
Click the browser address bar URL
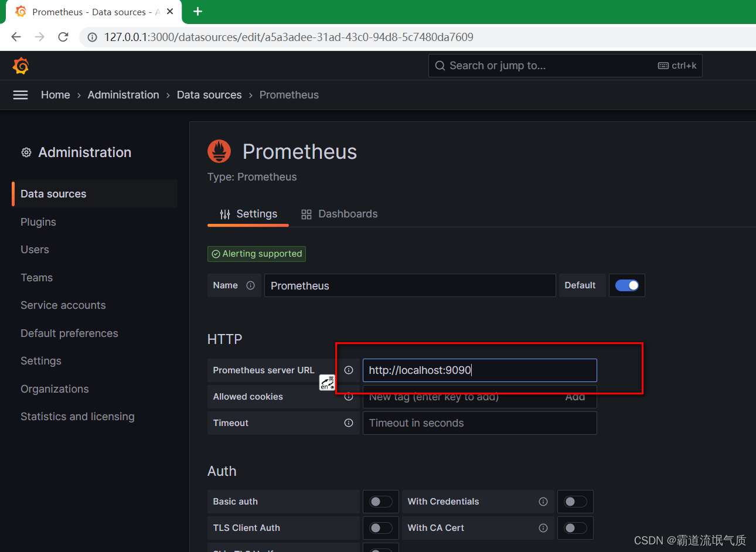[x=289, y=37]
